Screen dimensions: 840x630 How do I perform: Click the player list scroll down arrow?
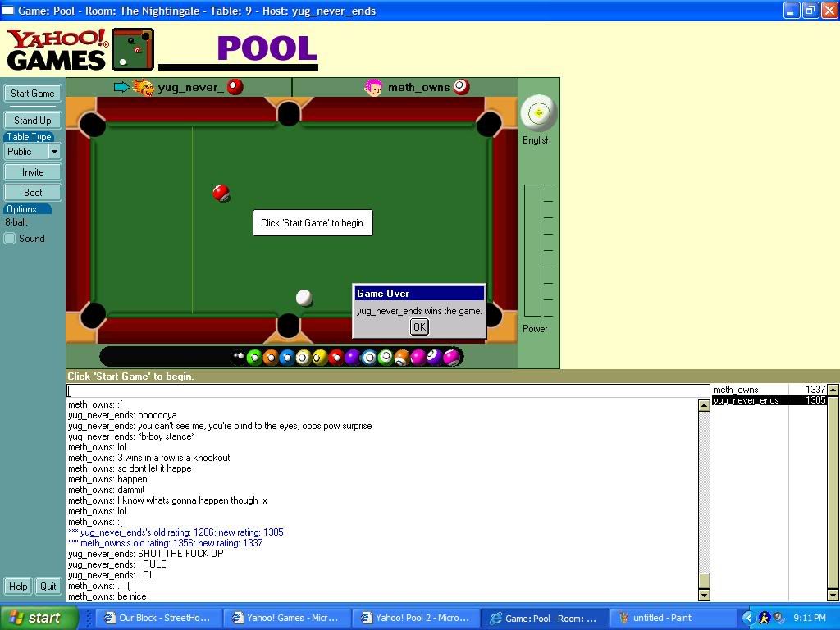pos(833,595)
